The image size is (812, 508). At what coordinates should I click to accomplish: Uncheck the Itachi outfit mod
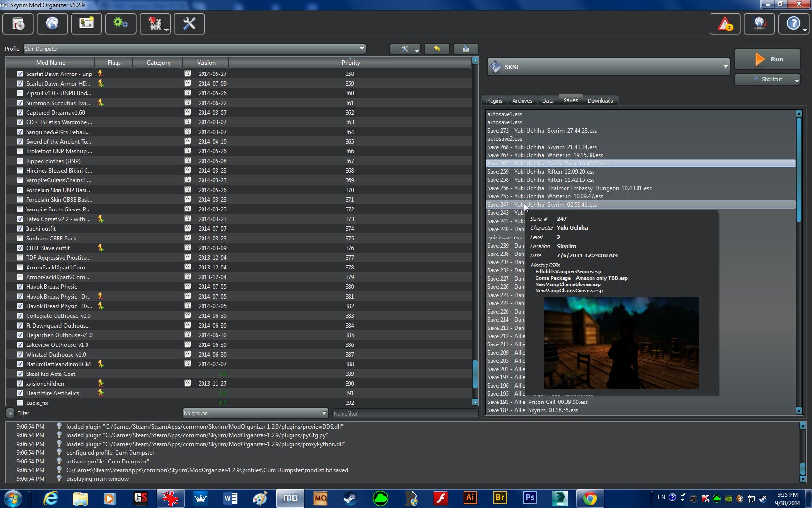point(20,229)
